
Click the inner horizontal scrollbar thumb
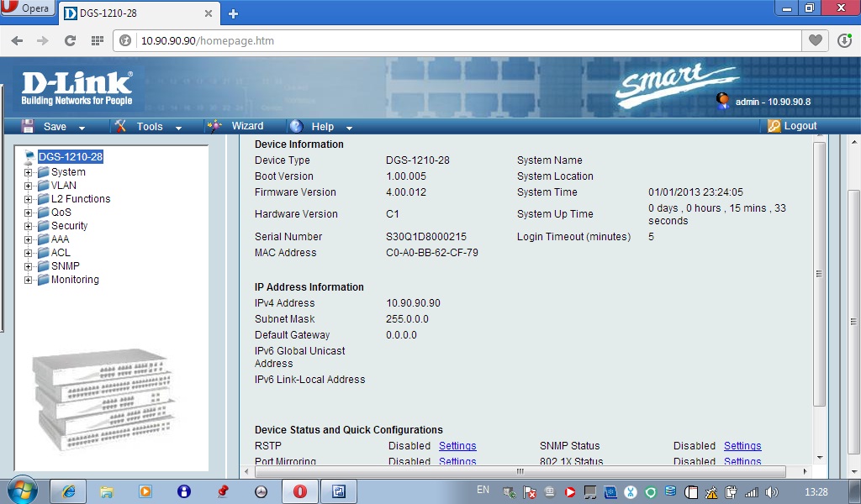pyautogui.click(x=519, y=471)
